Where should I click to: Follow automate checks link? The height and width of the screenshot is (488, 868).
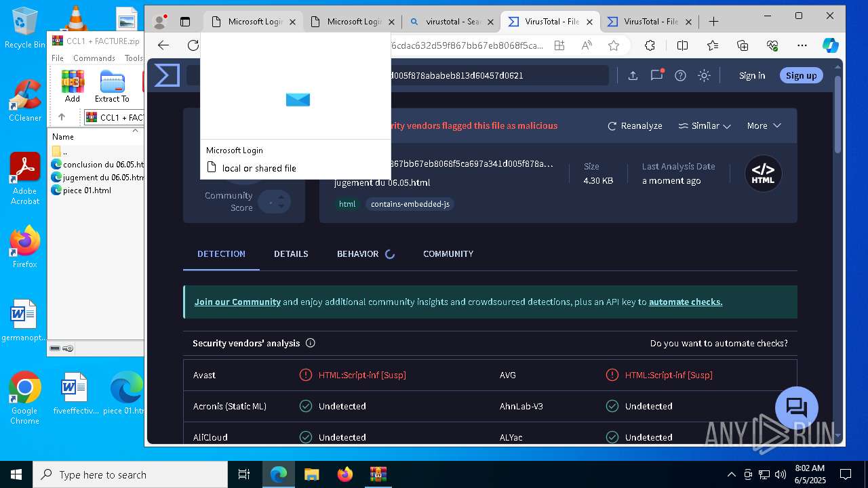point(686,302)
